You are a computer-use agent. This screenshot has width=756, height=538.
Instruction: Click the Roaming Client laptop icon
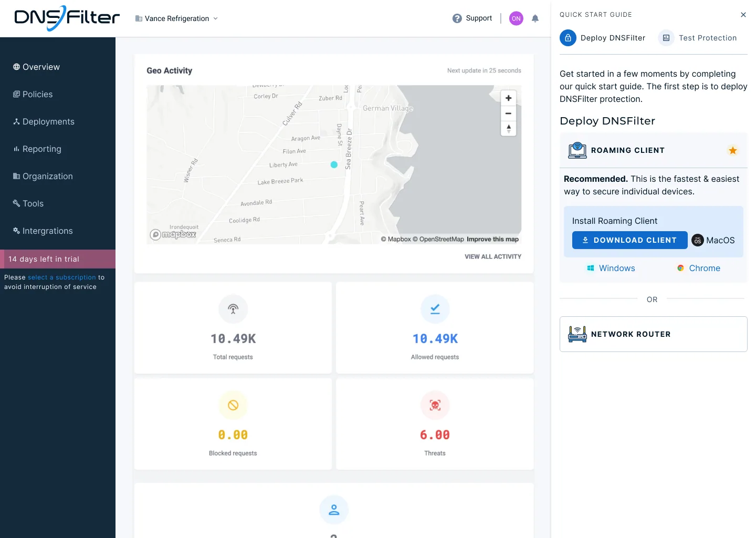(x=577, y=150)
